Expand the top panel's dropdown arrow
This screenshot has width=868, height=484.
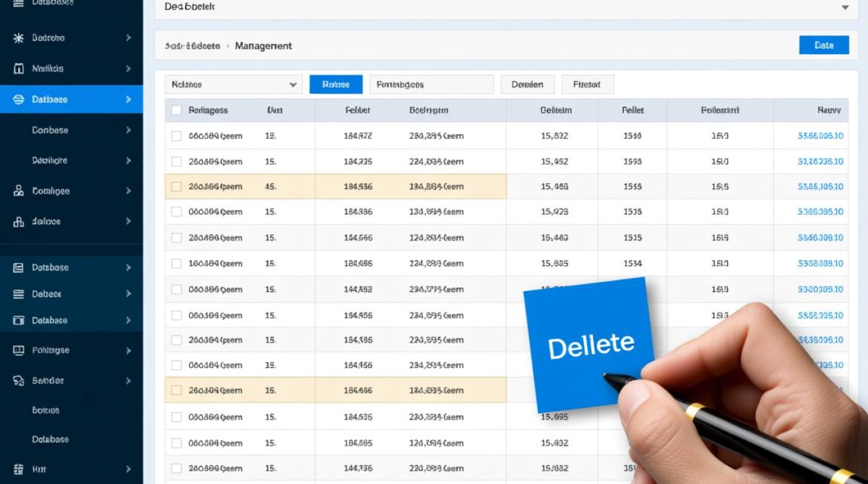tap(845, 7)
